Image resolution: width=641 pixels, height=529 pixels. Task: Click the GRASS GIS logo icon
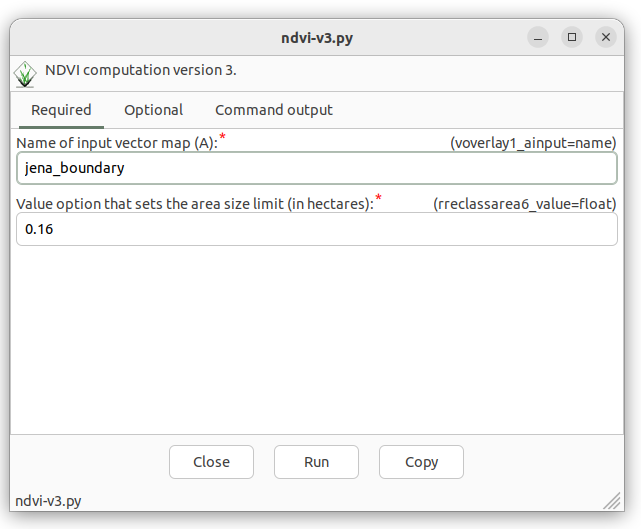[x=25, y=74]
